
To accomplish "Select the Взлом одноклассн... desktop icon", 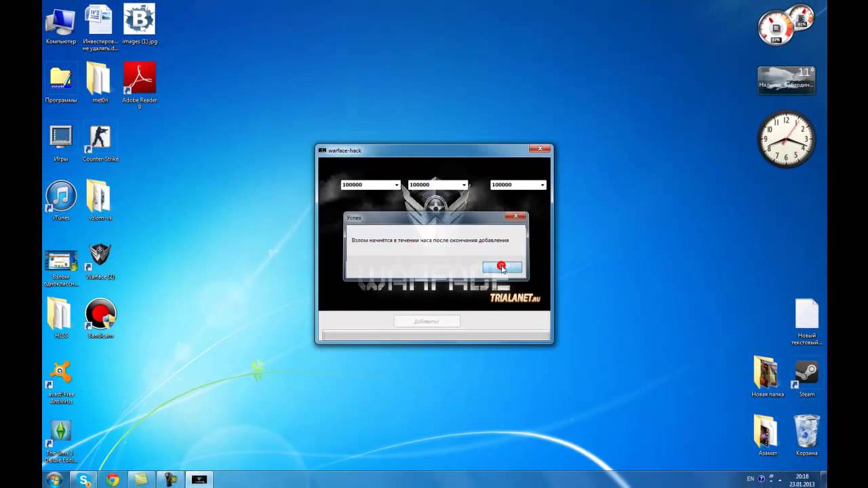I will [x=60, y=268].
